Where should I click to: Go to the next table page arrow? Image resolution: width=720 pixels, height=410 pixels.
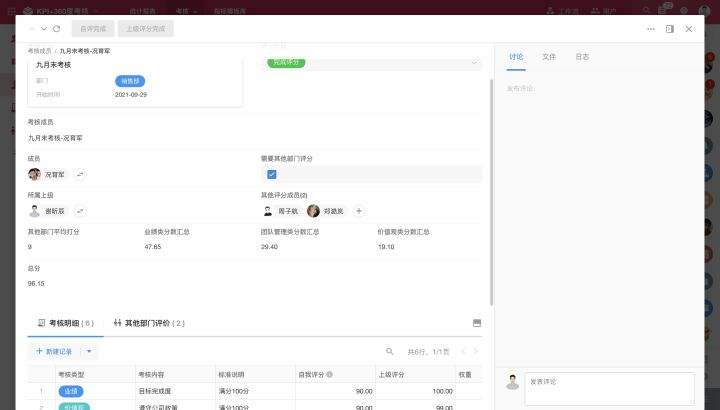pos(476,352)
